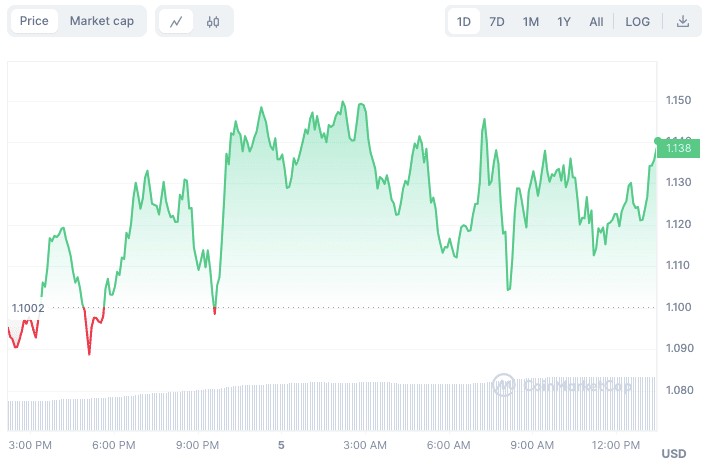707x466 pixels.
Task: Click the green end-of-line price dot
Action: point(658,141)
